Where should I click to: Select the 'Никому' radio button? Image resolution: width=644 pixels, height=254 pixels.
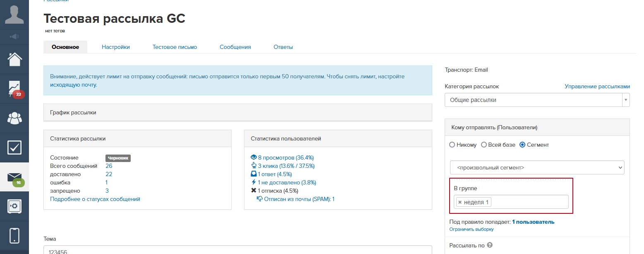[452, 145]
